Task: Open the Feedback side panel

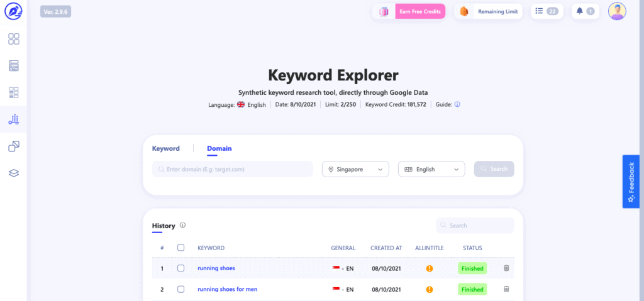Action: tap(631, 182)
